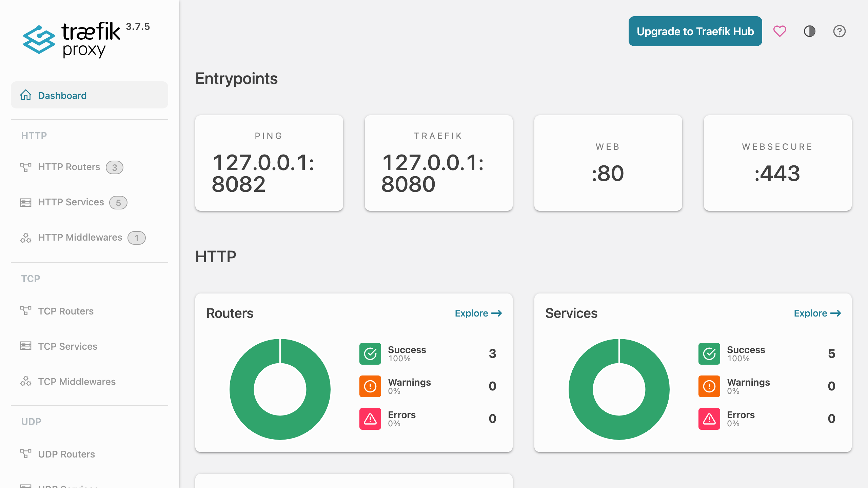Toggle the dark/light theme switch
This screenshot has width=868, height=488.
809,31
